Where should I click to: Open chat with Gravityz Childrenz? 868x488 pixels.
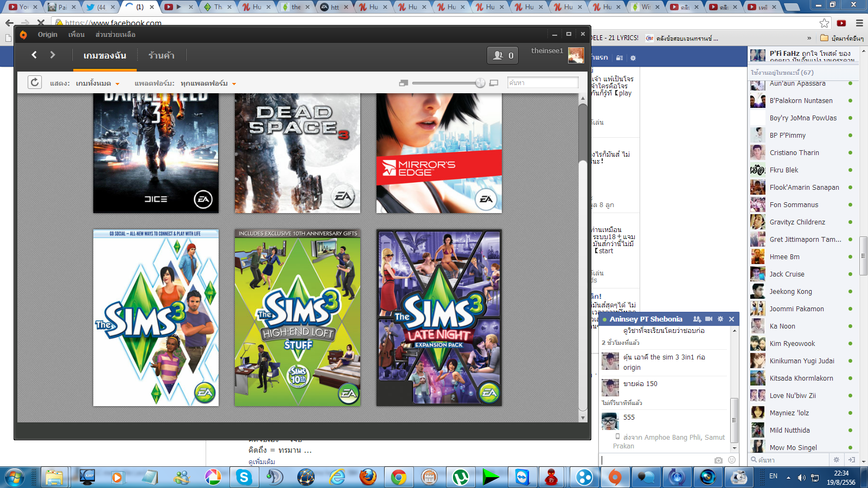tap(802, 222)
